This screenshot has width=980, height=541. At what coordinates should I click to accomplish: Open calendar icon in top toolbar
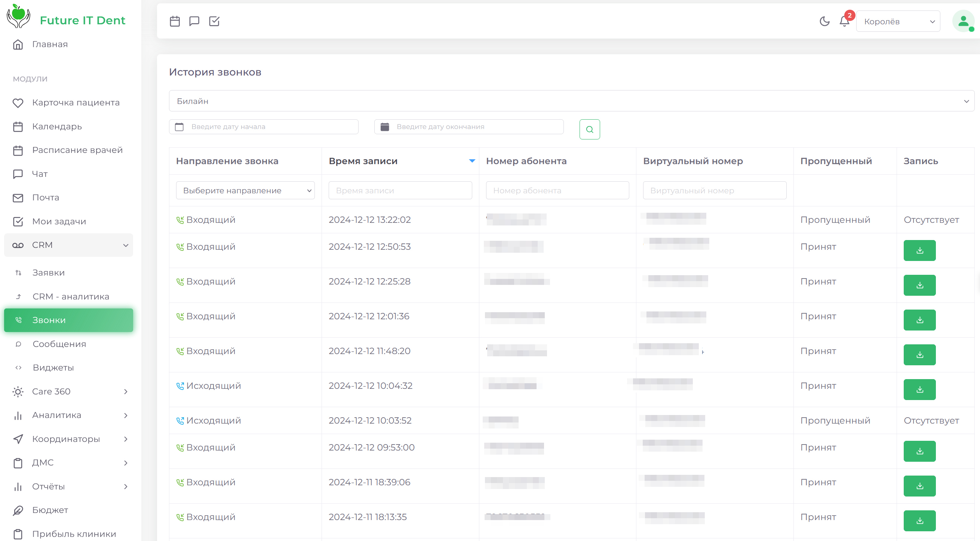[175, 21]
